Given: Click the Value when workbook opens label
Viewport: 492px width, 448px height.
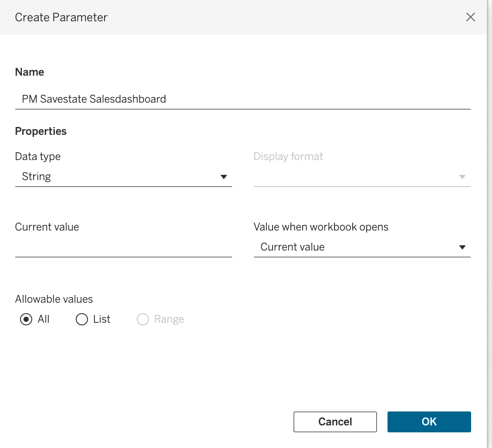Looking at the screenshot, I should tap(321, 227).
